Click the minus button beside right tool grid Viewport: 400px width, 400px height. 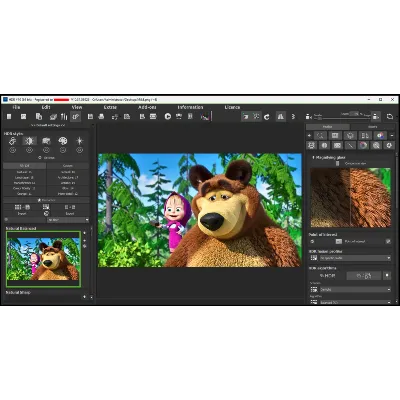coord(392,135)
